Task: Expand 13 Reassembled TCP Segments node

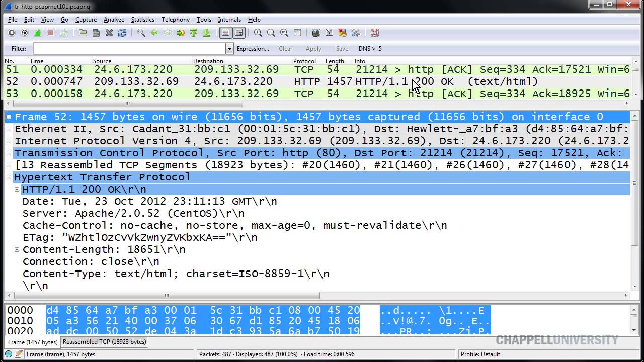Action: [x=9, y=165]
